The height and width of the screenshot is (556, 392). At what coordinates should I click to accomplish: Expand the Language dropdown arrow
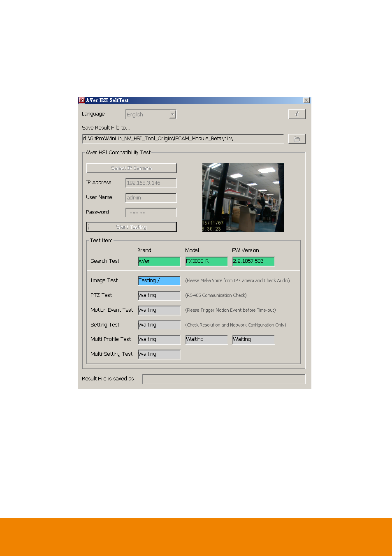173,114
